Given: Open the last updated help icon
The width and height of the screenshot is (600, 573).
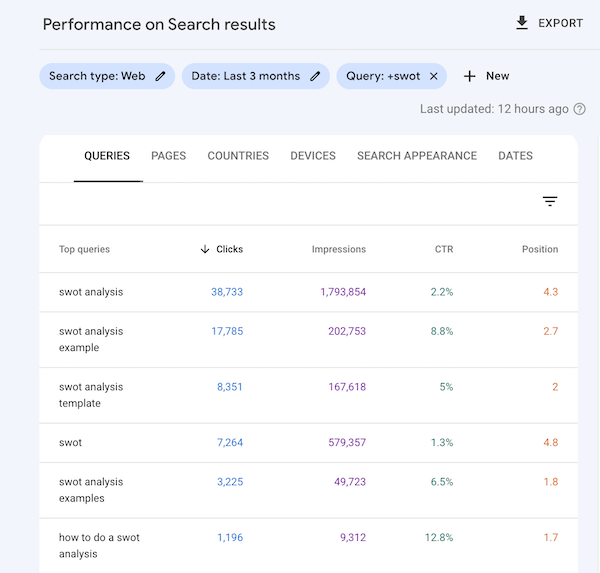Looking at the screenshot, I should pos(579,109).
